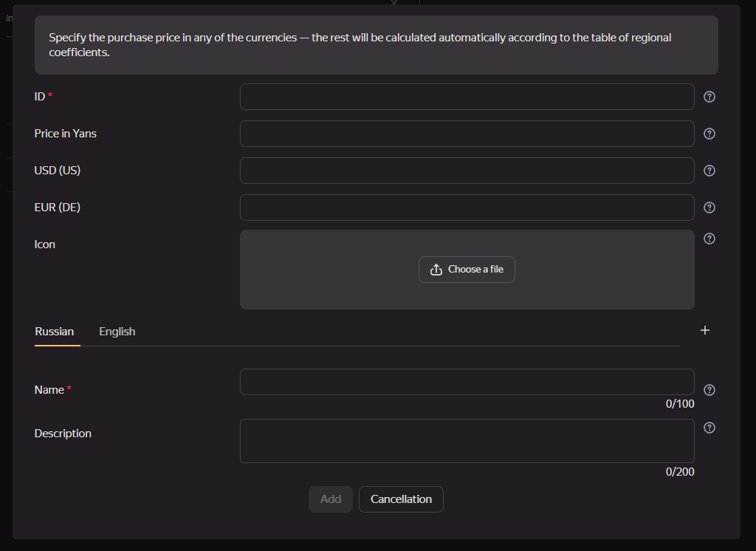Screen dimensions: 756x551
Task: Click the Choose a file button
Action: click(467, 270)
